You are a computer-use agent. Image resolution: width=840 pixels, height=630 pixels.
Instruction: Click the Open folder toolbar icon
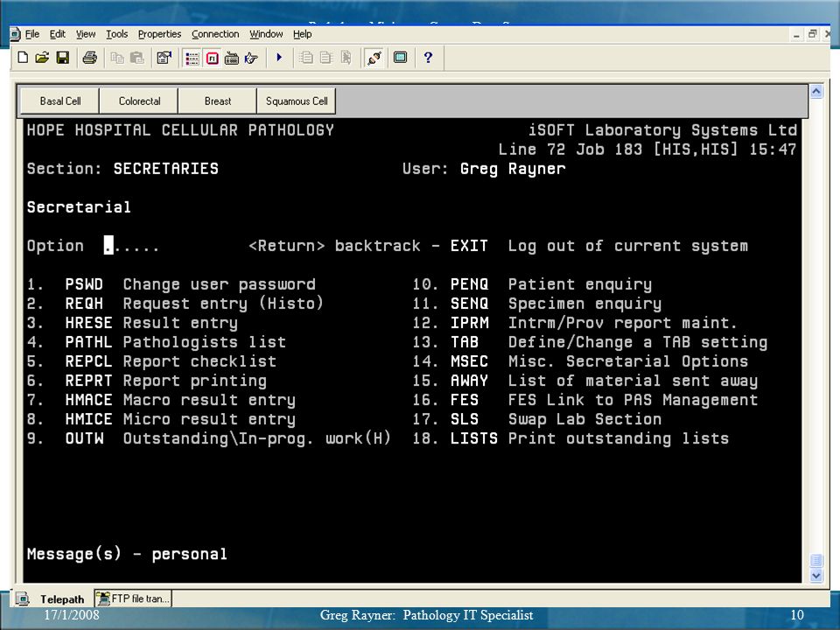[x=42, y=58]
